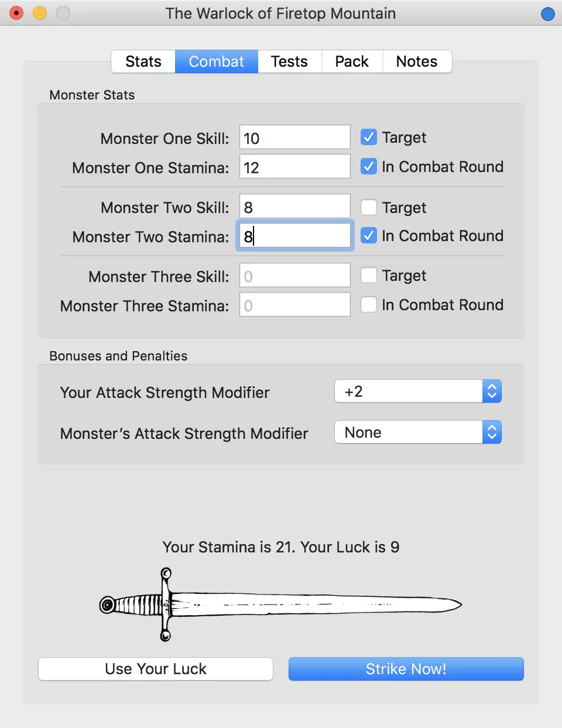Viewport: 562px width, 728px height.
Task: Click the Use Your Luck button
Action: [x=156, y=669]
